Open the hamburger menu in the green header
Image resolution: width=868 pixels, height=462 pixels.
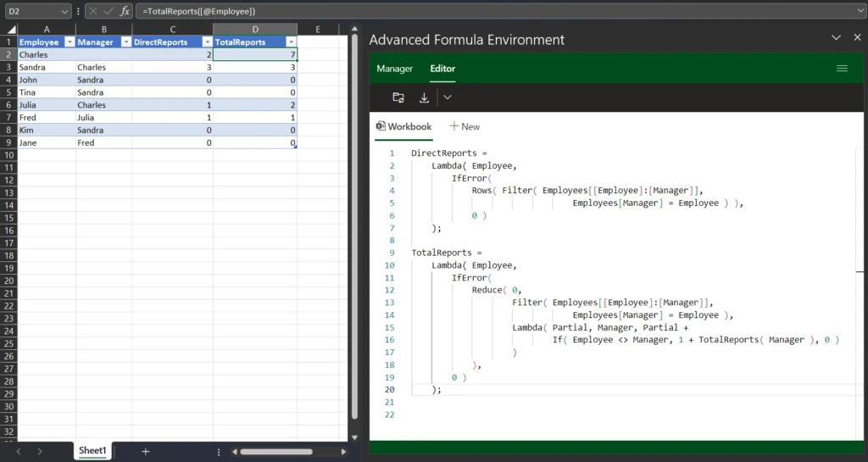coord(842,69)
